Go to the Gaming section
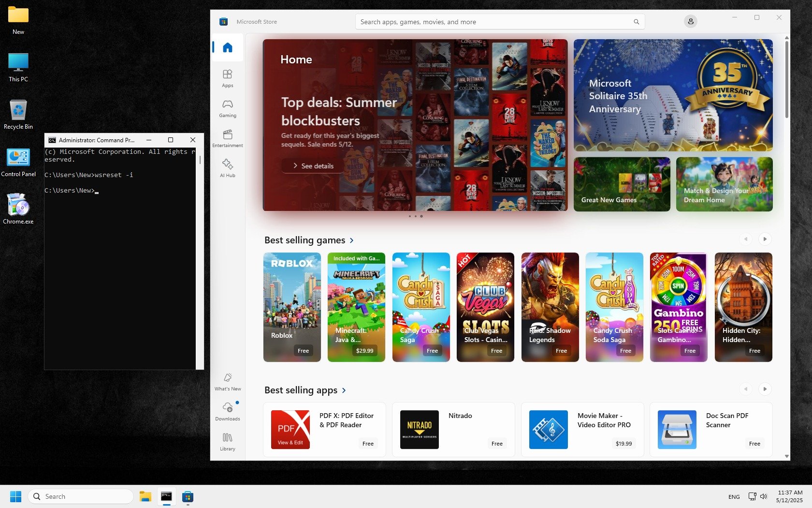Viewport: 812px width, 508px height. pyautogui.click(x=227, y=108)
